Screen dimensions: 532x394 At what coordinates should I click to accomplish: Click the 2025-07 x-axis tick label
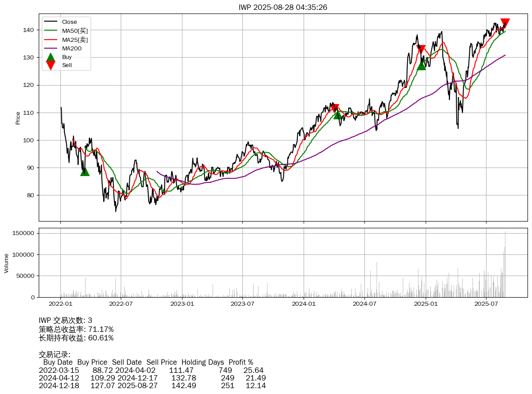[486, 304]
